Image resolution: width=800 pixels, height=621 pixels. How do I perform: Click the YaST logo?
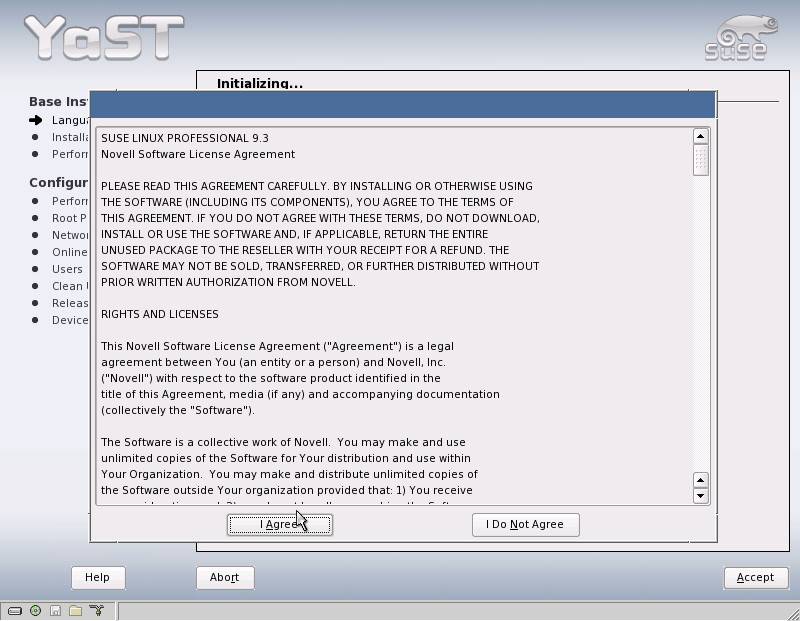tap(104, 37)
